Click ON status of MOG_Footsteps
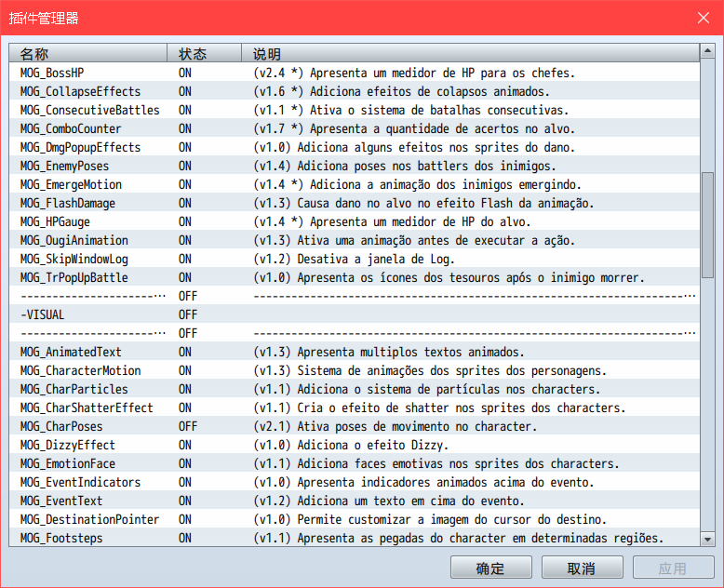 pos(185,538)
